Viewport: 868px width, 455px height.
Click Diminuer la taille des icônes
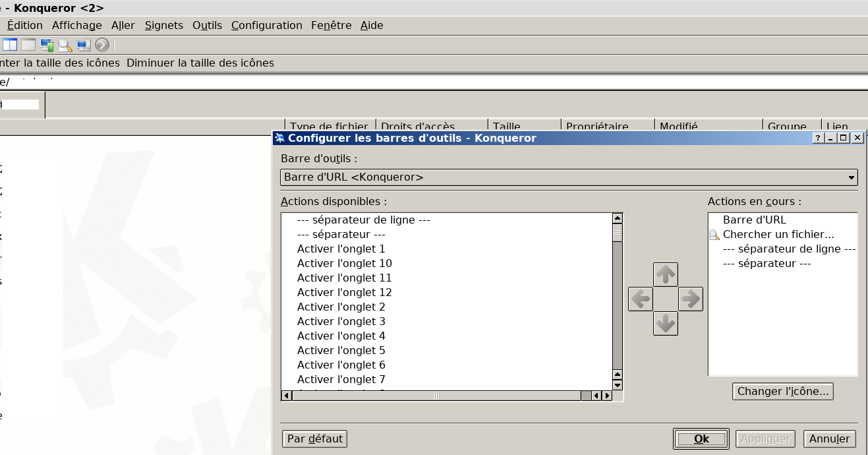point(200,63)
